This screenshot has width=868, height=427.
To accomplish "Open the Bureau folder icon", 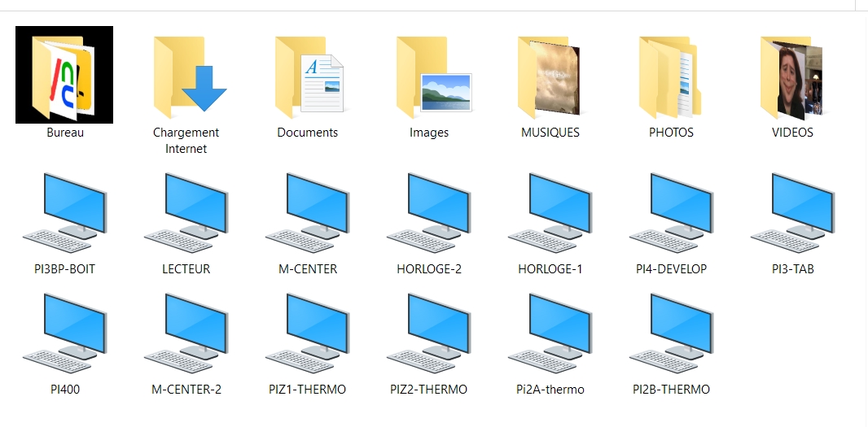I will tap(64, 75).
